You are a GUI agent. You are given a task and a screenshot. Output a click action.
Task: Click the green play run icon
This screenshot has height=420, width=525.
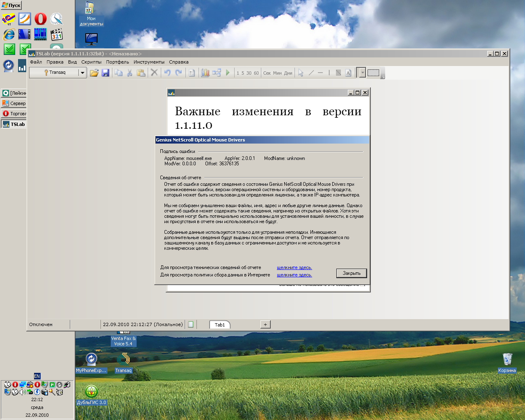click(228, 73)
